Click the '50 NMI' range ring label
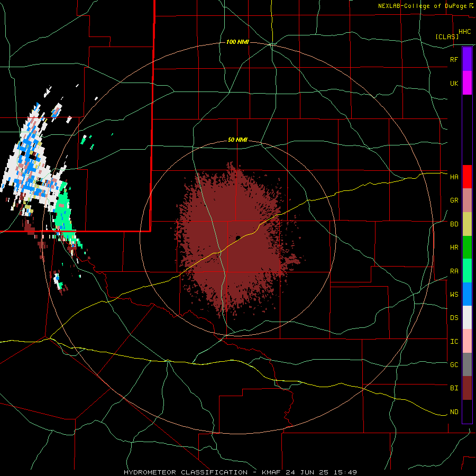The height and width of the screenshot is (476, 476). tap(237, 140)
